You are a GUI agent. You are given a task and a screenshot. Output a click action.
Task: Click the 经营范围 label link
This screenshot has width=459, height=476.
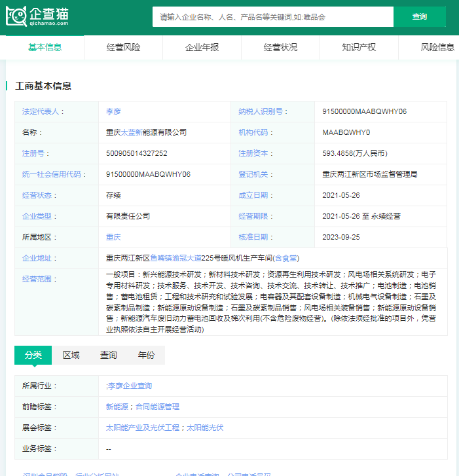[x=37, y=280]
